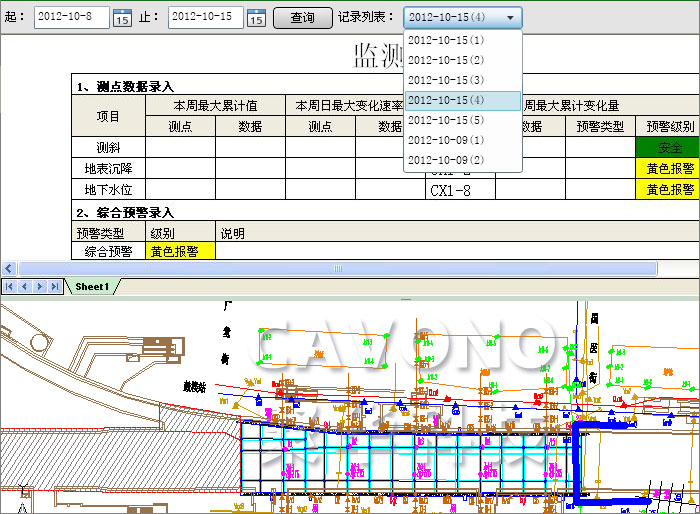Click the 2、综合预警录入 section title
Image resolution: width=700 pixels, height=514 pixels.
125,213
